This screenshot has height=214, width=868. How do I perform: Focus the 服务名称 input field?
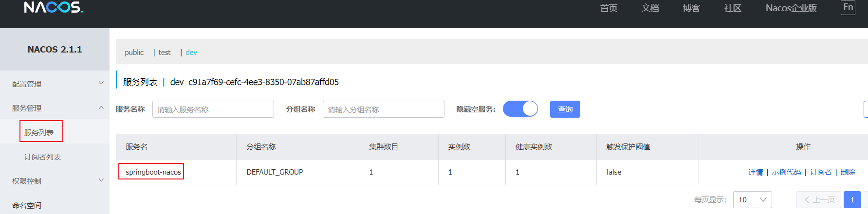coord(213,109)
